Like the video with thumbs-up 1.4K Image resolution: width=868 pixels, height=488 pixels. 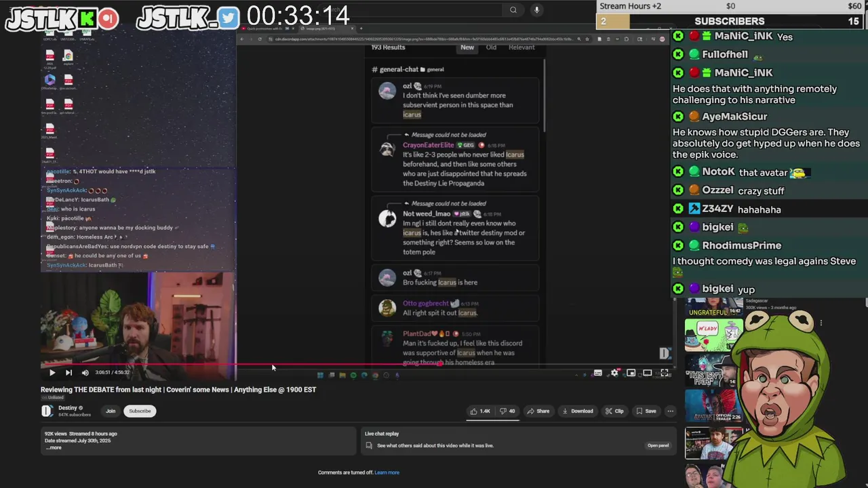479,411
